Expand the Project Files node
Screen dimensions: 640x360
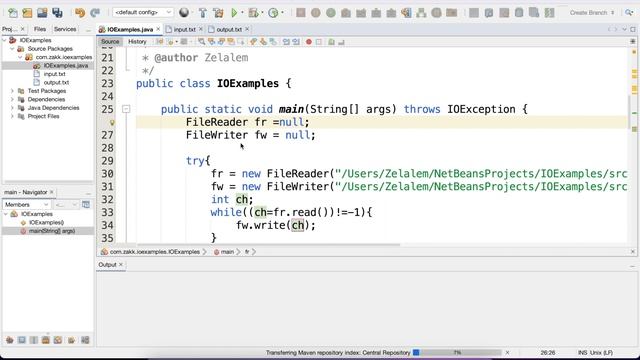click(12, 116)
